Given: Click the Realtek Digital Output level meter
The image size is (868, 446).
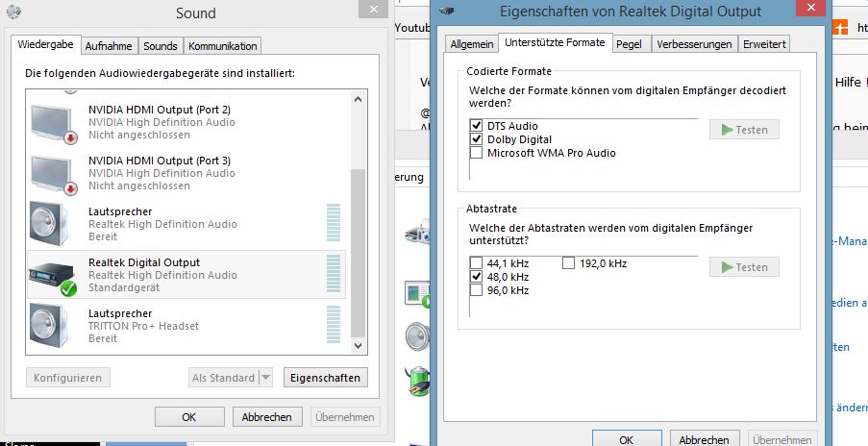Looking at the screenshot, I should pyautogui.click(x=334, y=273).
